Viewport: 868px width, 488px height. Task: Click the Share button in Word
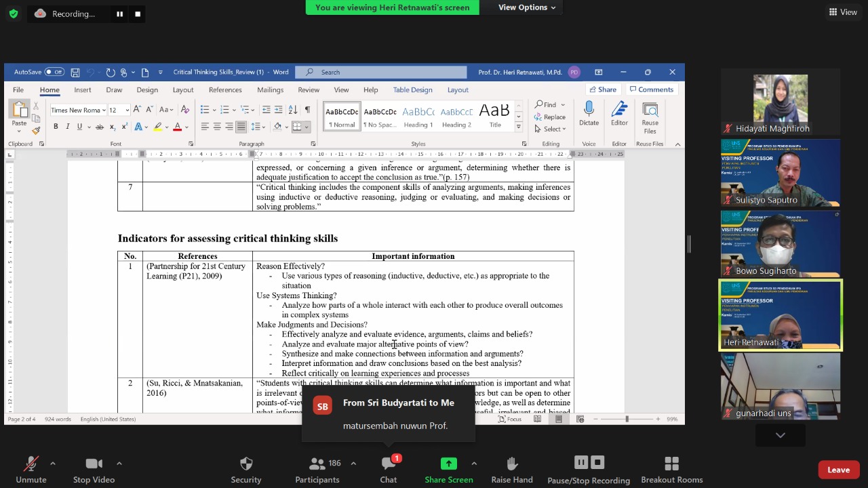click(602, 89)
